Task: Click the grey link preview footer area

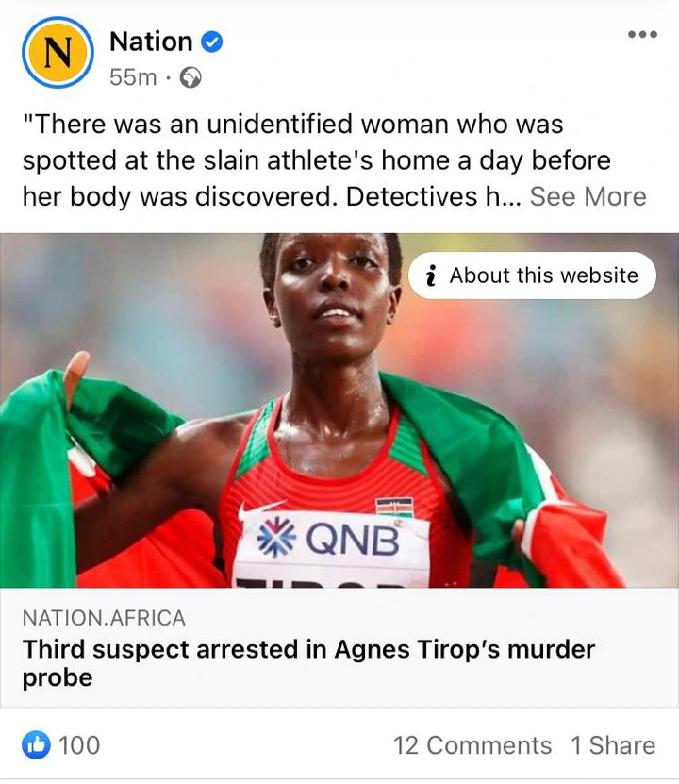Action: 339,647
